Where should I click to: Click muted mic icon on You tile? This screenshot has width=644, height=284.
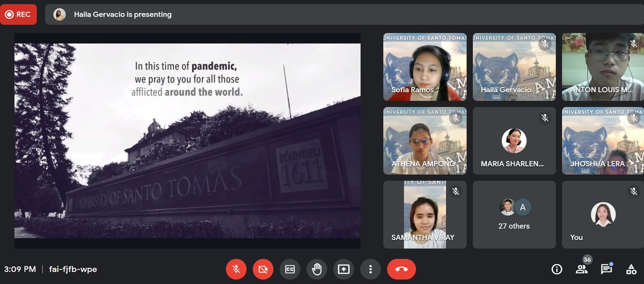click(x=634, y=191)
